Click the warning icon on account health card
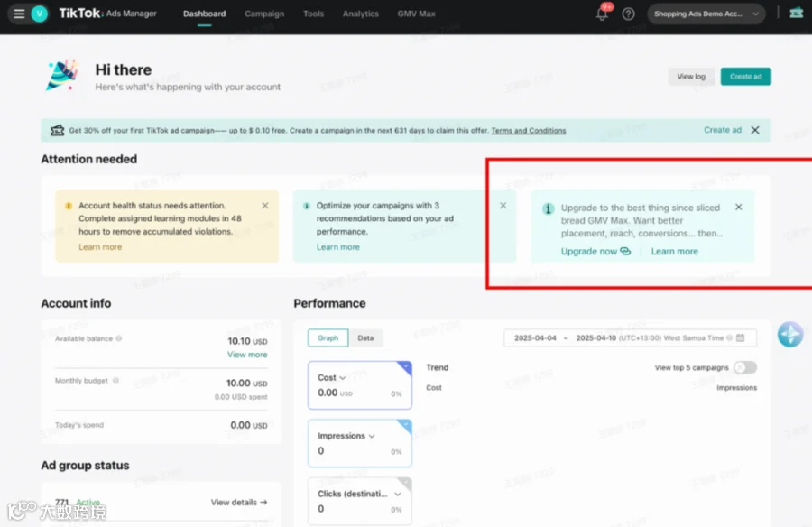Screen dimensions: 812x527 tap(69, 206)
